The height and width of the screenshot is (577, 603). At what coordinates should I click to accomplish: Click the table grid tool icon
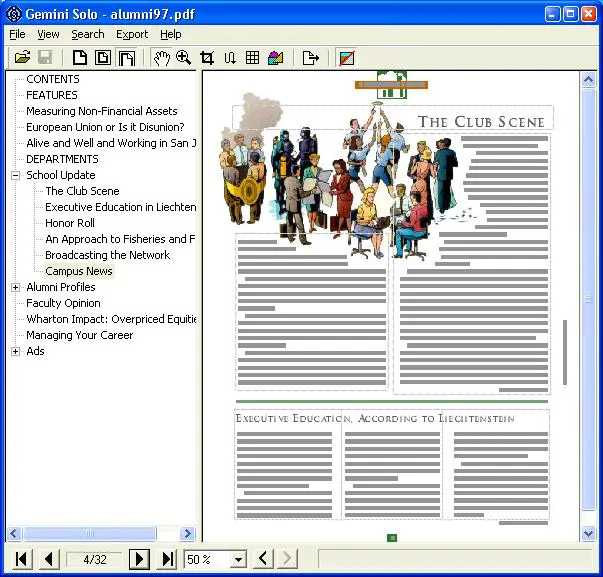[x=253, y=58]
